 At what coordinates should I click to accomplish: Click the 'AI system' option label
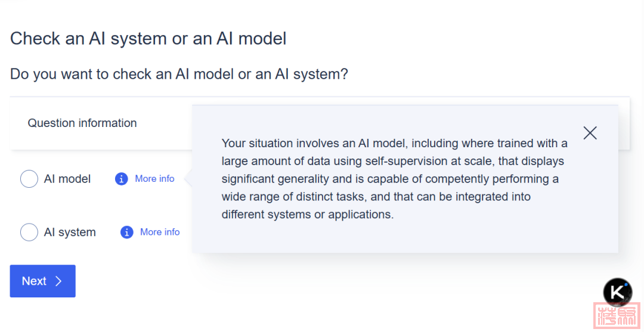point(70,232)
